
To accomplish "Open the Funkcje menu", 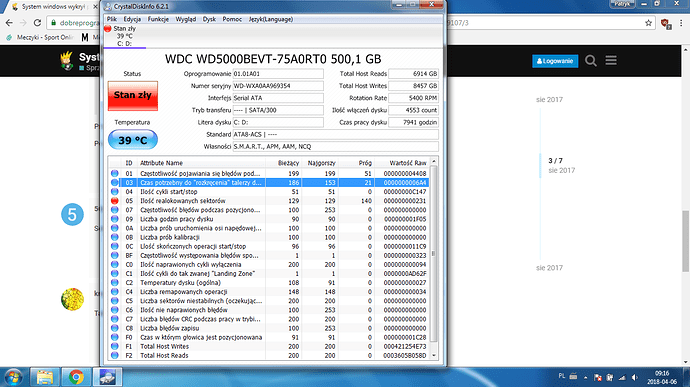I will 158,19.
